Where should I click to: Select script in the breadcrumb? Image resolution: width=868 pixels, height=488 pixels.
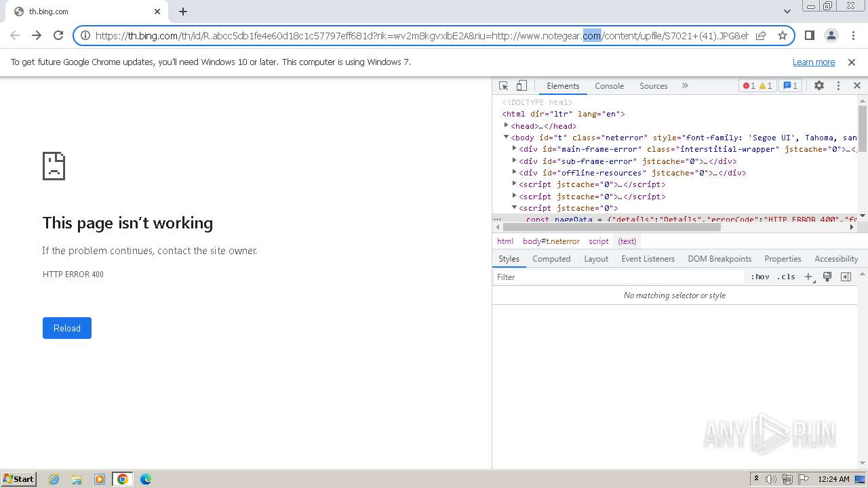click(599, 241)
